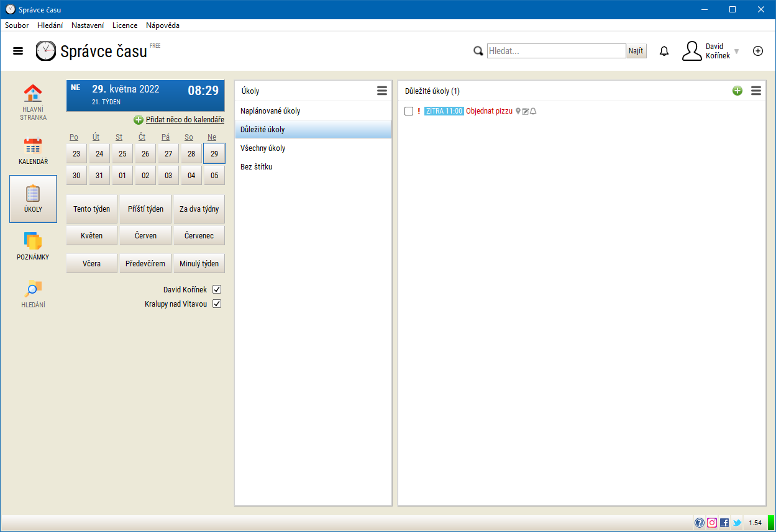The width and height of the screenshot is (776, 532).
Task: Select Naplánované úkoly list
Action: click(313, 111)
